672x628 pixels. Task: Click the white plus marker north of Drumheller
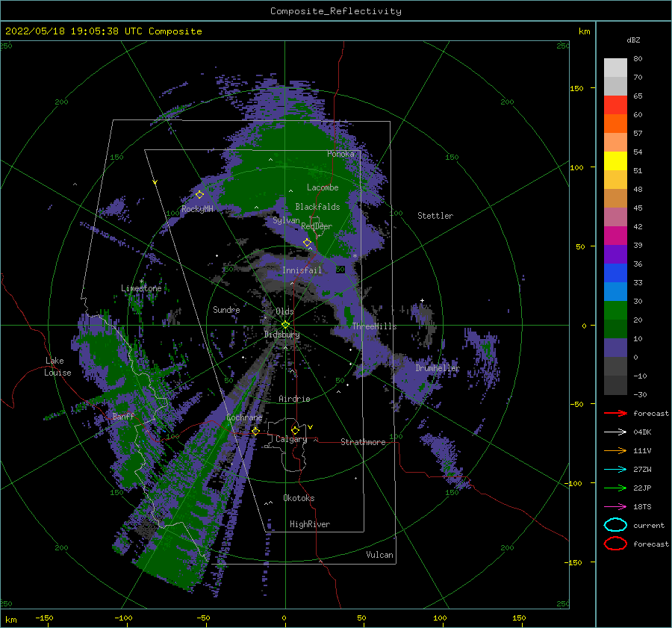[422, 300]
